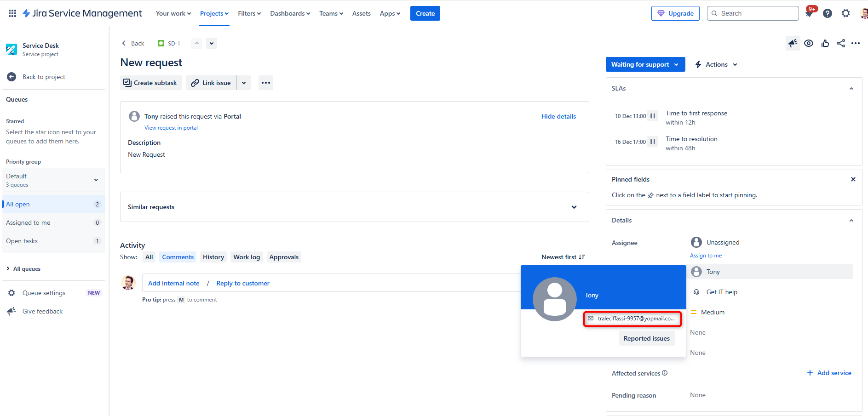Open Queue settings
This screenshot has width=868, height=416.
44,293
